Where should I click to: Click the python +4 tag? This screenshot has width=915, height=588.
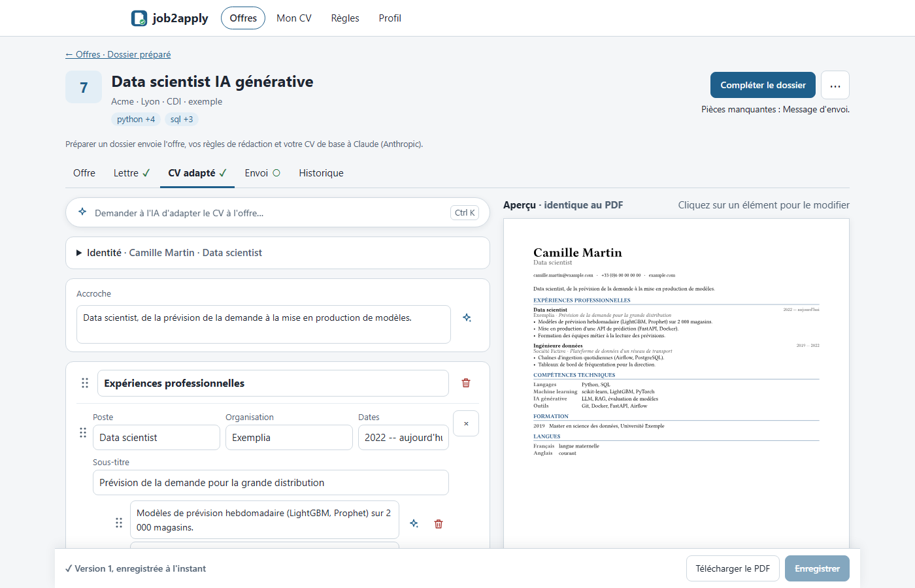click(136, 119)
